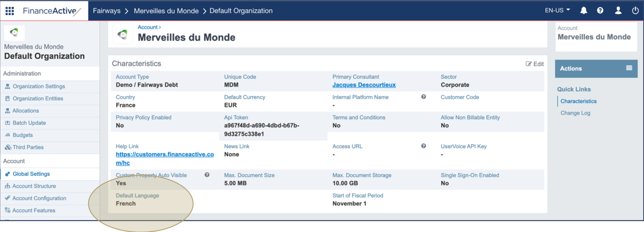This screenshot has width=644, height=232.
Task: Open Organization Entities in the sidebar
Action: point(38,99)
